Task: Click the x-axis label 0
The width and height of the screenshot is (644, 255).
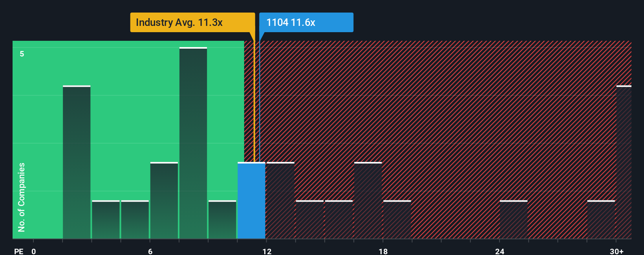Action: click(34, 251)
